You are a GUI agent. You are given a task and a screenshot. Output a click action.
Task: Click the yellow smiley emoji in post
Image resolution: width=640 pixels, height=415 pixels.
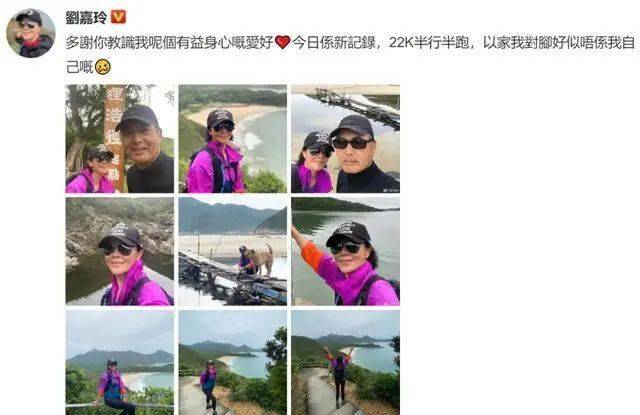[x=102, y=67]
